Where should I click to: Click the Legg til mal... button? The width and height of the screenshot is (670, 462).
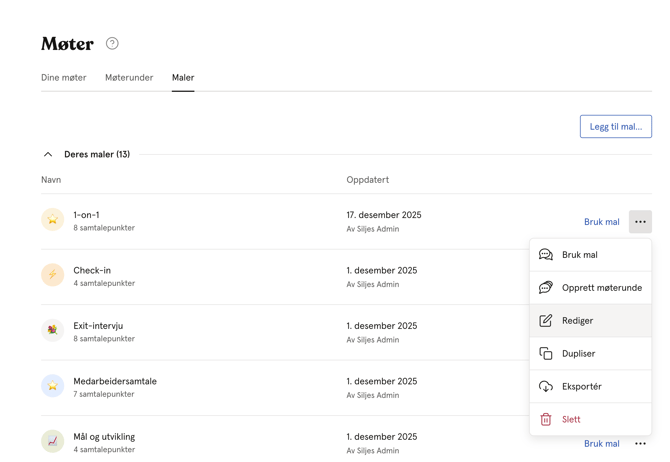tap(616, 127)
